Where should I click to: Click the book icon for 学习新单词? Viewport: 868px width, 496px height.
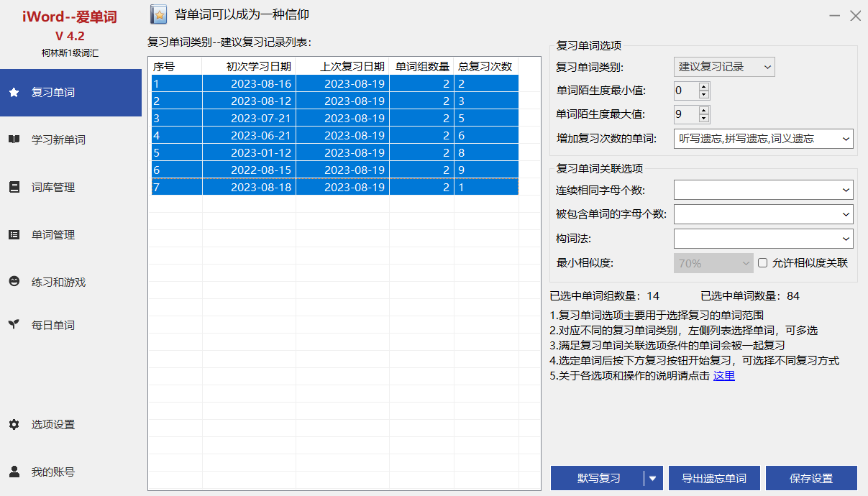14,140
